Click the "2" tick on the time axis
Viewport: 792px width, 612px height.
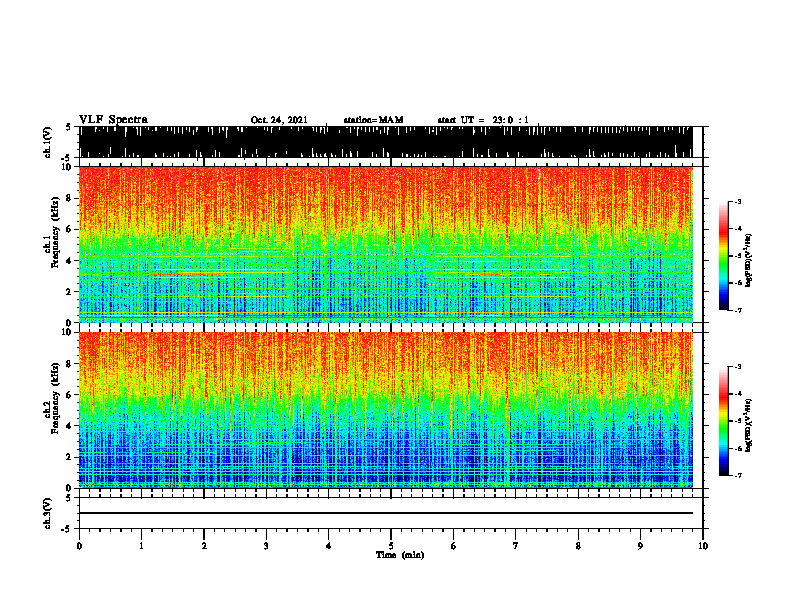pyautogui.click(x=204, y=546)
